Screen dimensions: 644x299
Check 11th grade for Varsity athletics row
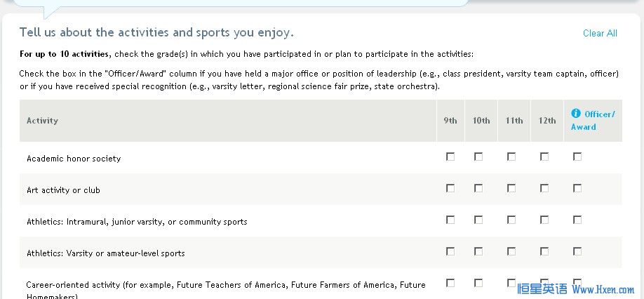coord(511,251)
